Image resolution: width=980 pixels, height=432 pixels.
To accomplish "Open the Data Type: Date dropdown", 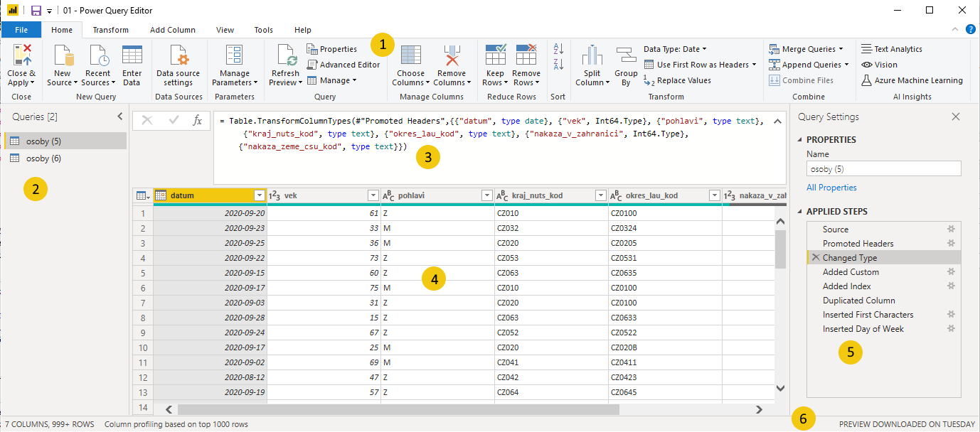I will (675, 49).
